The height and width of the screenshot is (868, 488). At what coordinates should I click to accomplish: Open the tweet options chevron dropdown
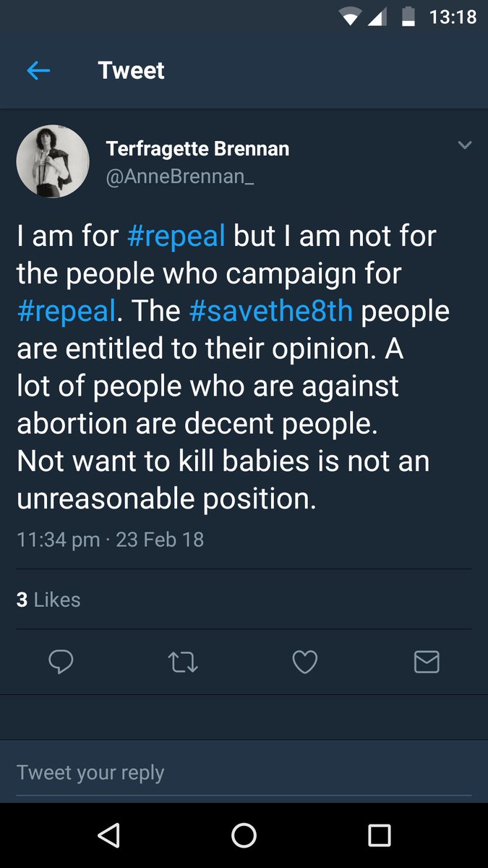[465, 145]
